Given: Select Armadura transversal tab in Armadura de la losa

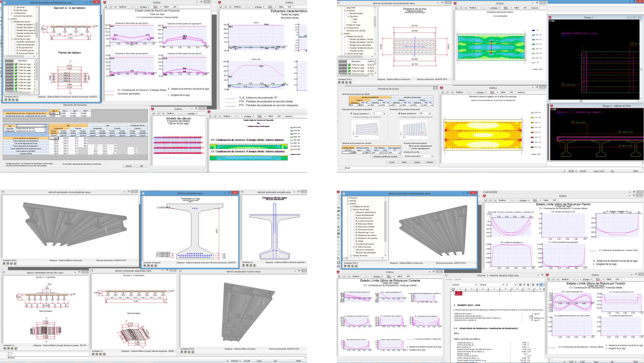Looking at the screenshot, I should click(x=412, y=97).
